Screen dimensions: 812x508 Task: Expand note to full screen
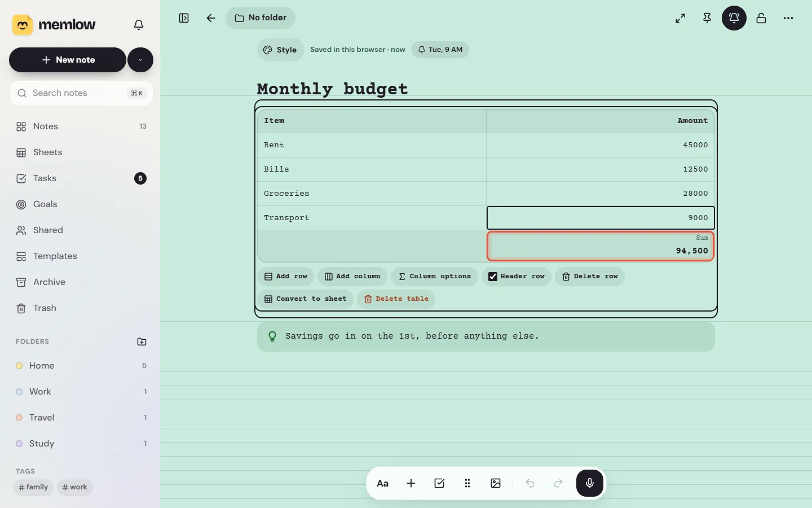[x=680, y=18]
